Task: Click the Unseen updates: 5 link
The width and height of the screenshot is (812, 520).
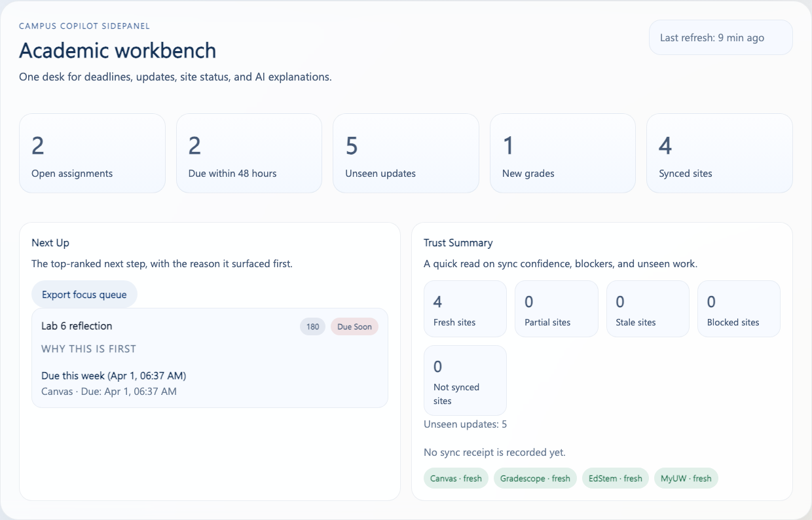Action: (466, 424)
